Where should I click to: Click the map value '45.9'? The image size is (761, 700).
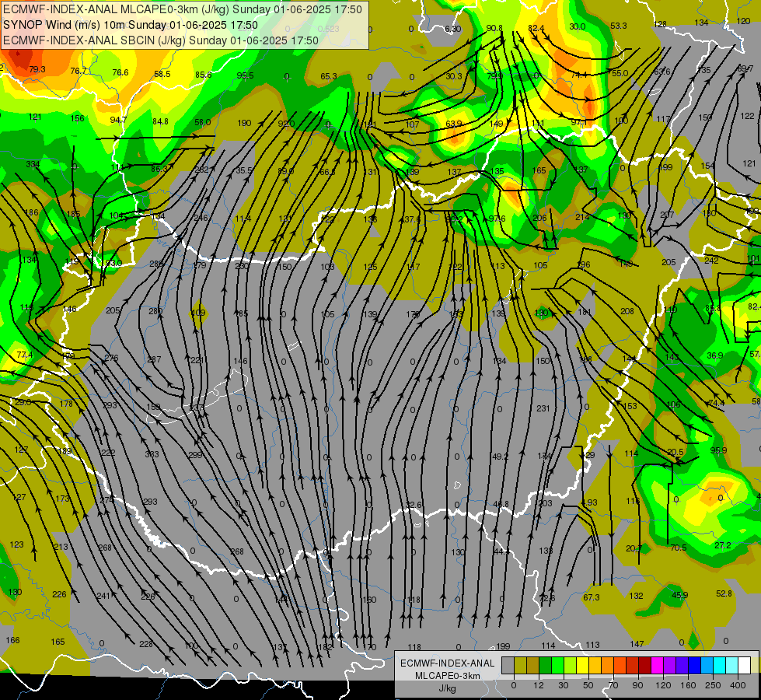click(680, 594)
